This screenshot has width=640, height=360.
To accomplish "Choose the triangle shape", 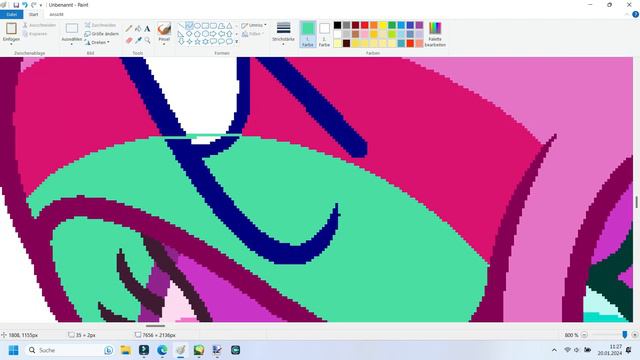I will point(229,26).
